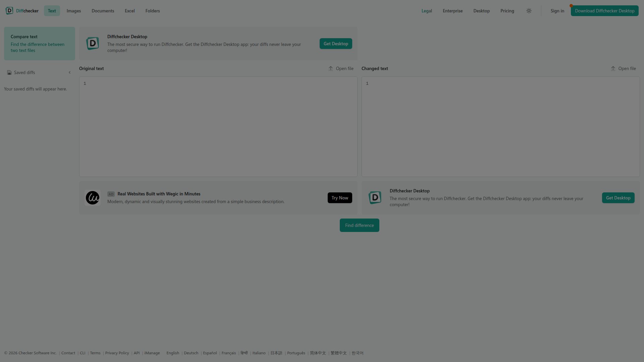Open the iManage footer link
644x362 pixels.
[152, 353]
